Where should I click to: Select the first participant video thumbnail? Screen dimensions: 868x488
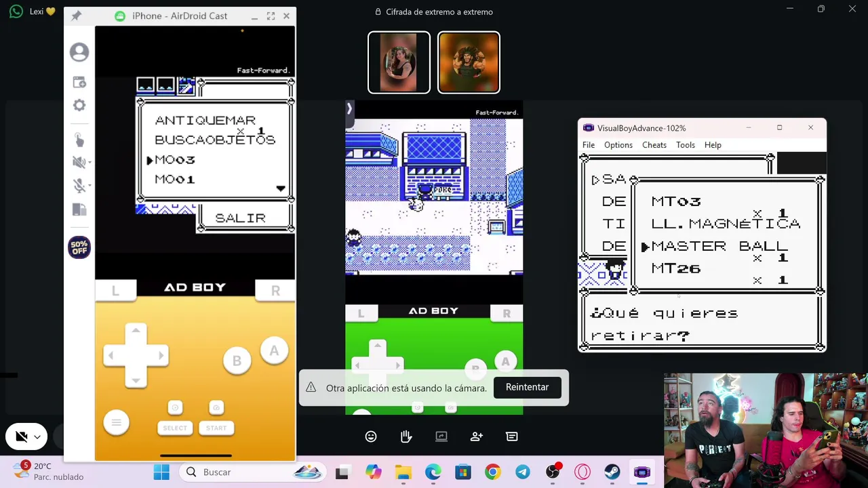[x=399, y=62]
